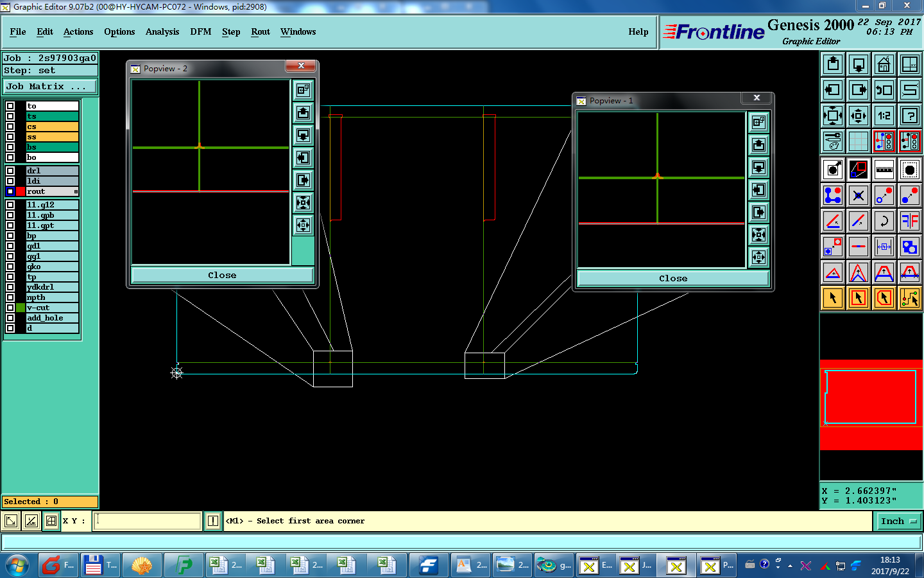Toggle the 'gko' layer checkbox
Screen dimensions: 924x578
pyautogui.click(x=10, y=267)
